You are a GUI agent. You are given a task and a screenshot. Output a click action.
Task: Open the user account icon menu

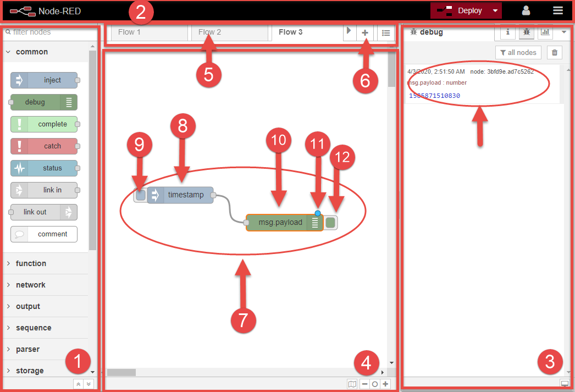[x=526, y=10]
